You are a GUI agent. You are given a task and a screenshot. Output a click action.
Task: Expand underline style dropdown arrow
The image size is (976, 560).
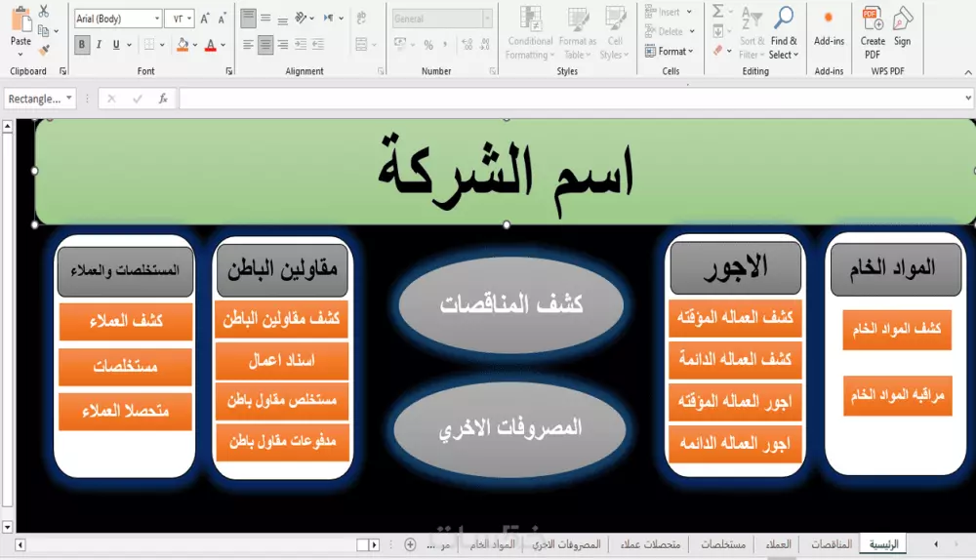coord(129,45)
